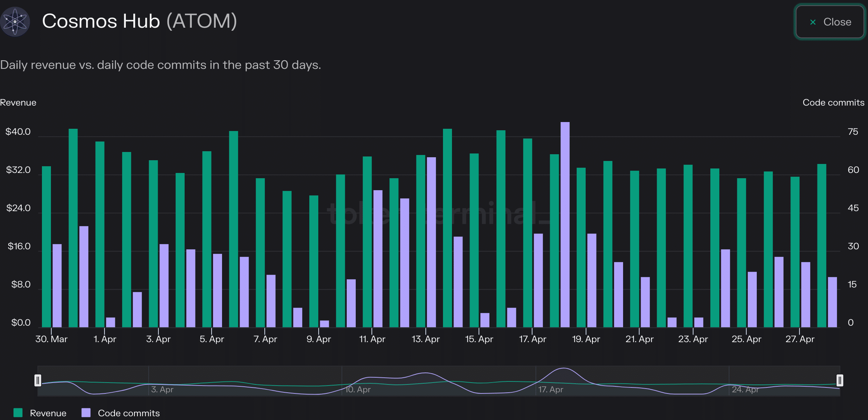Click the tallest purple commits bar near 18 Apr
This screenshot has width=868, height=420.
pos(565,225)
